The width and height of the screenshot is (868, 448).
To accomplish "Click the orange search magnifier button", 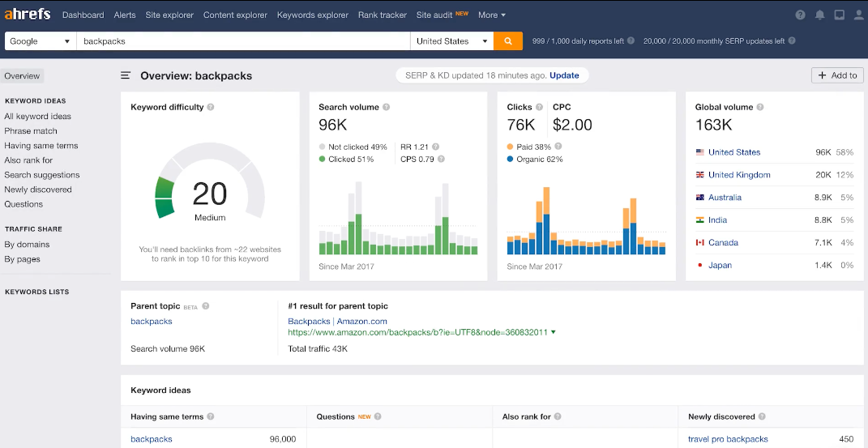I will click(x=508, y=41).
